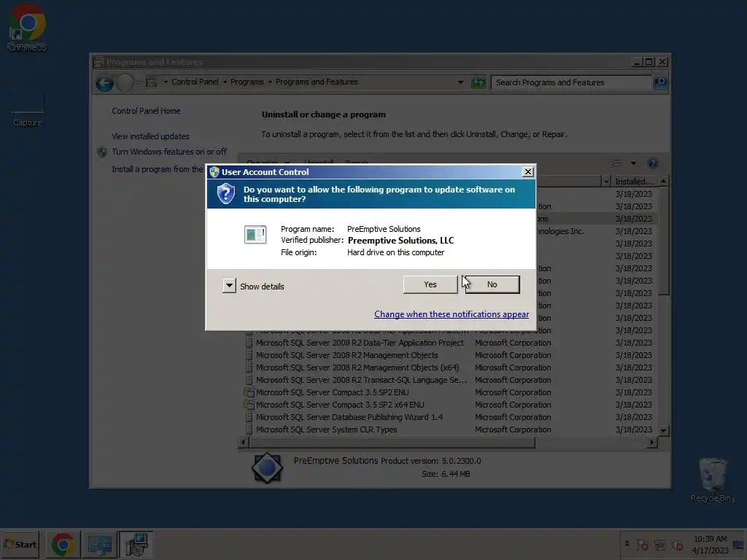Select SQL Server 2008 R2 Transact-SQL Language Service row

tap(361, 380)
